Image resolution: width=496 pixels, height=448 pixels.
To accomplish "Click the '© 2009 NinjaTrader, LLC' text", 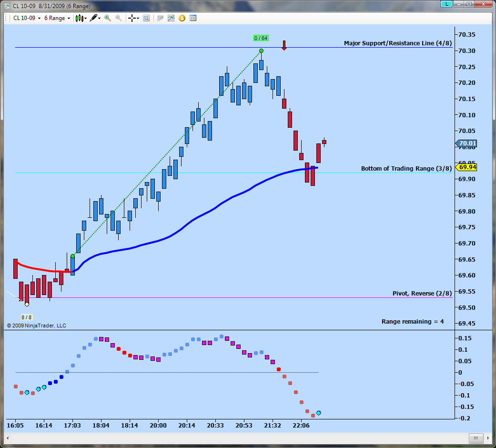I will [37, 326].
